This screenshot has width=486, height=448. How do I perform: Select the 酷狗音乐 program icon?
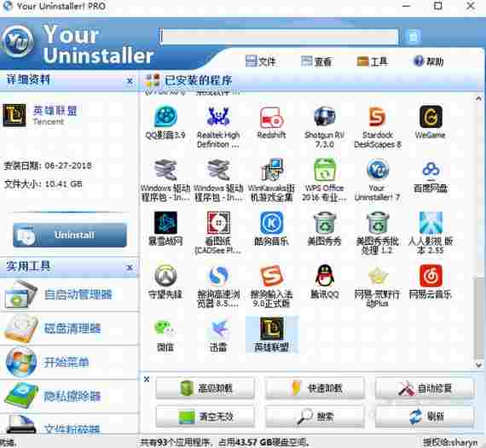[271, 223]
